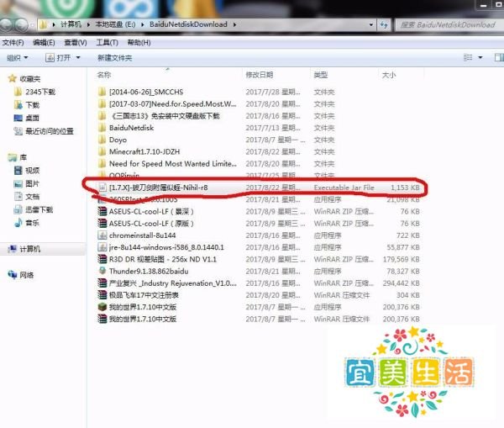Open the 查看(V) menu
Image resolution: width=504 pixels, height=428 pixels.
click(x=76, y=43)
